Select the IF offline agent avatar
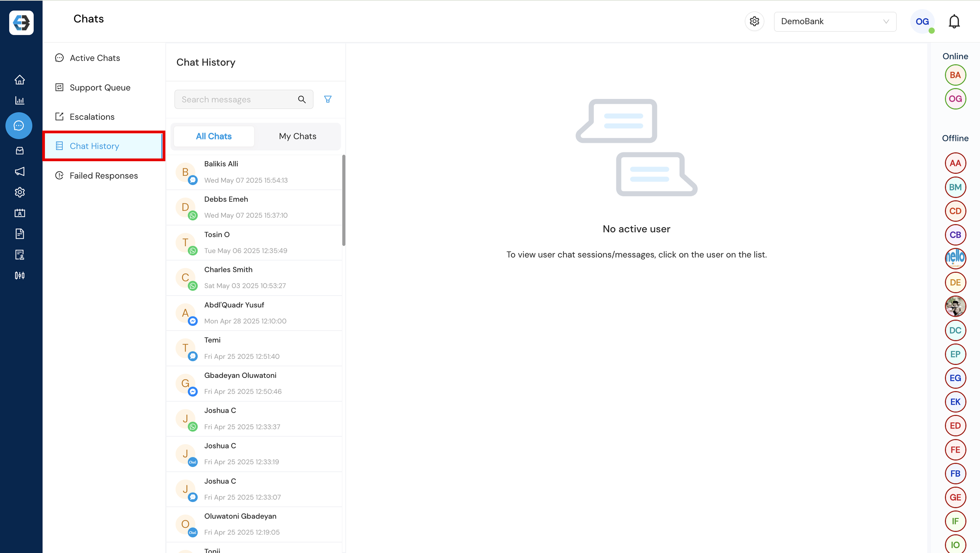 coord(955,521)
